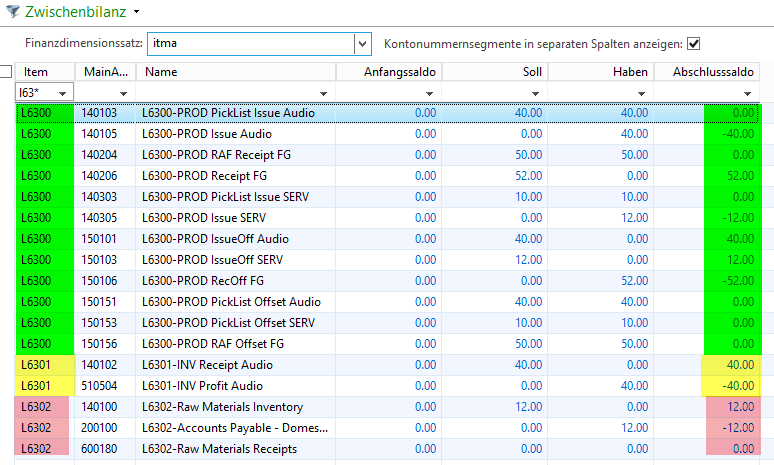
Task: Click the Haben column header
Action: tap(601, 72)
